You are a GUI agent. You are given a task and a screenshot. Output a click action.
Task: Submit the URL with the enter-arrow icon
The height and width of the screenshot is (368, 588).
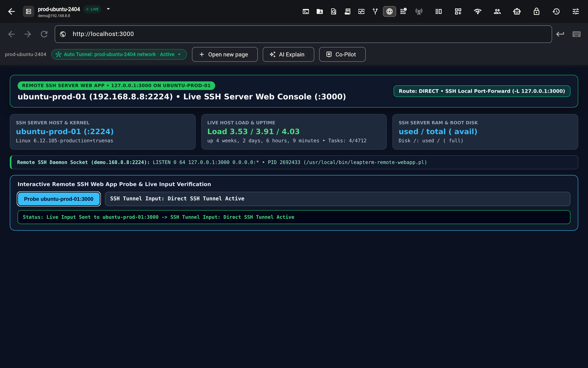pyautogui.click(x=560, y=34)
